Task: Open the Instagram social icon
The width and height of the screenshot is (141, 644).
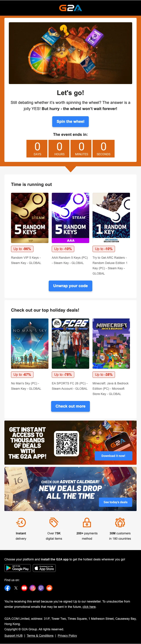Action: [x=33, y=588]
